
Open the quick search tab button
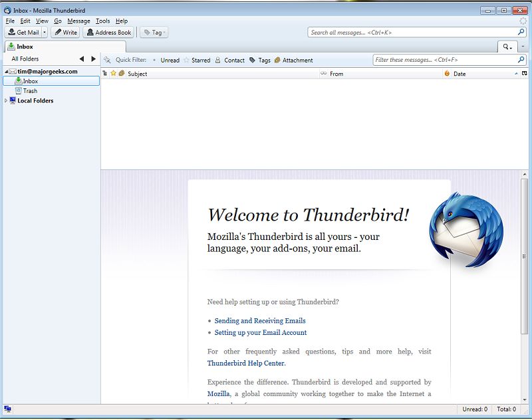(x=507, y=47)
